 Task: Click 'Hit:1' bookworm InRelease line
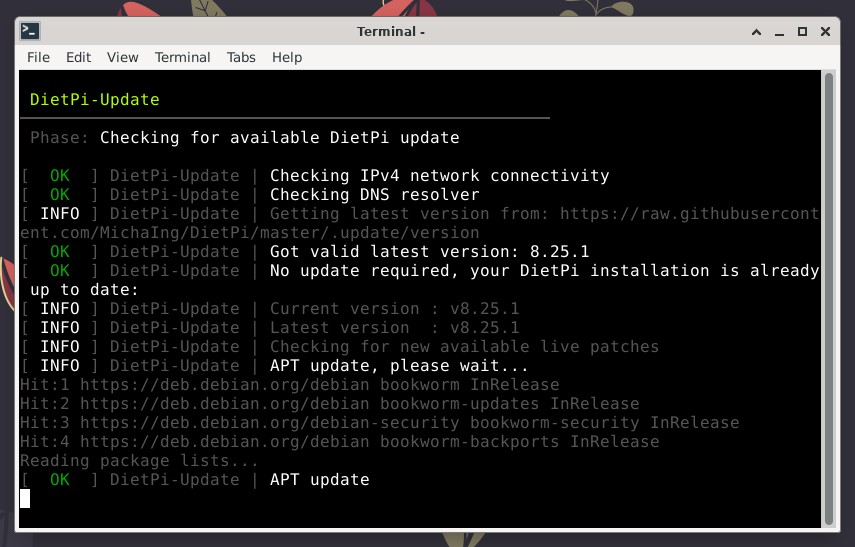coord(290,384)
